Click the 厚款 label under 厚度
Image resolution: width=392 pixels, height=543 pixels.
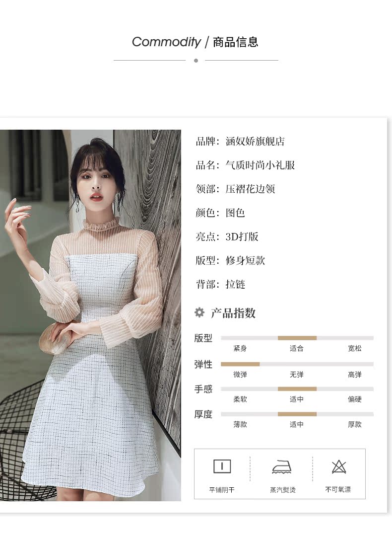[355, 424]
